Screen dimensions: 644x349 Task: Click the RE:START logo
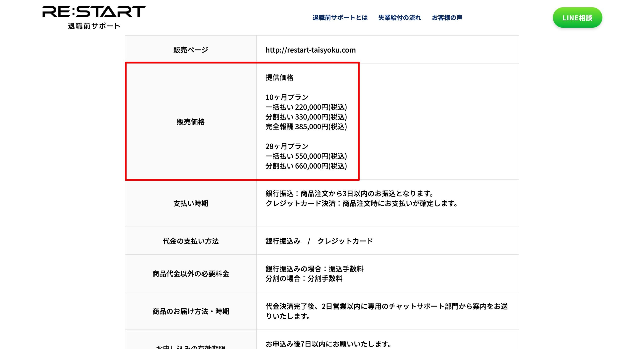click(x=94, y=17)
